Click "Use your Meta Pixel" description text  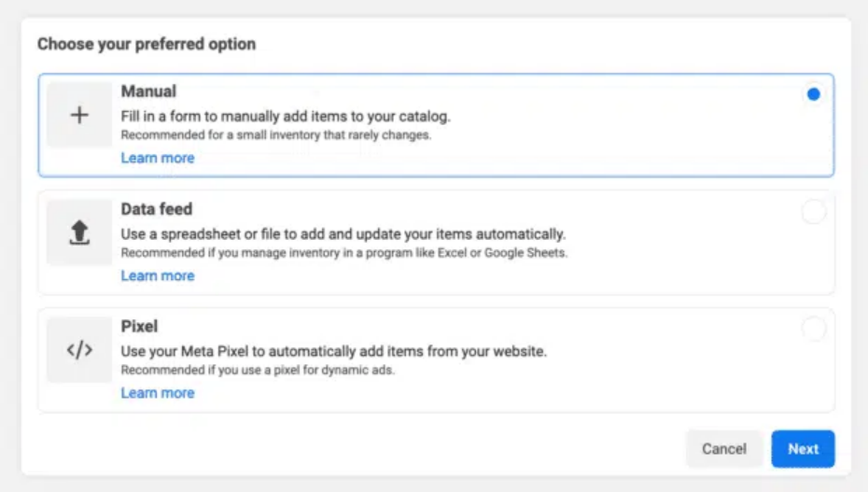(333, 352)
